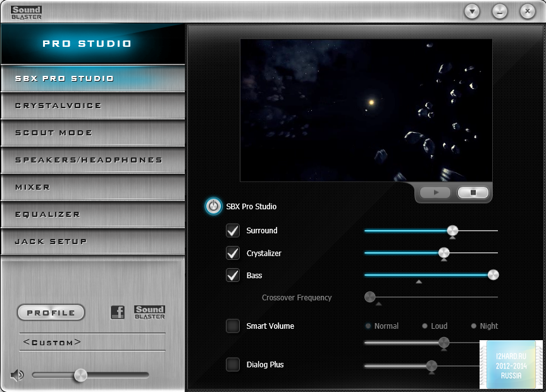Choose the Night smart volume option
This screenshot has width=546, height=392.
(x=474, y=326)
